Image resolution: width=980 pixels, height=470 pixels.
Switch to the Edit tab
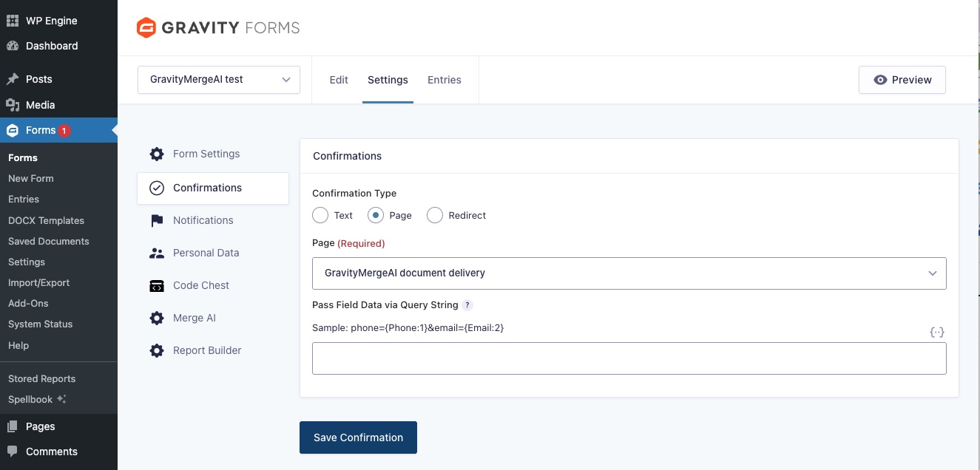[x=339, y=80]
